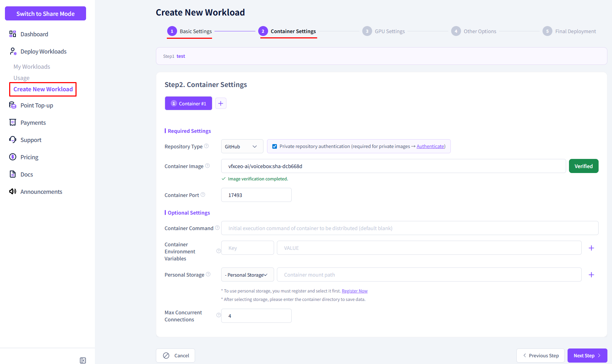612x364 pixels.
Task: Click the Pricing dollar icon
Action: click(x=13, y=157)
